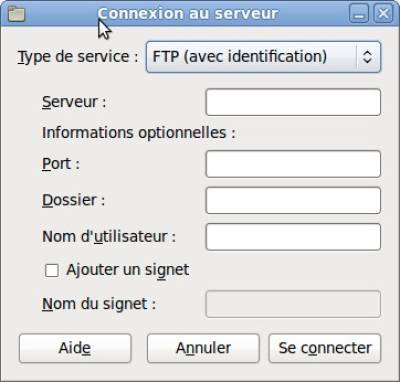Minimize the Connexion au serveur window
This screenshot has width=400, height=382.
(x=359, y=14)
